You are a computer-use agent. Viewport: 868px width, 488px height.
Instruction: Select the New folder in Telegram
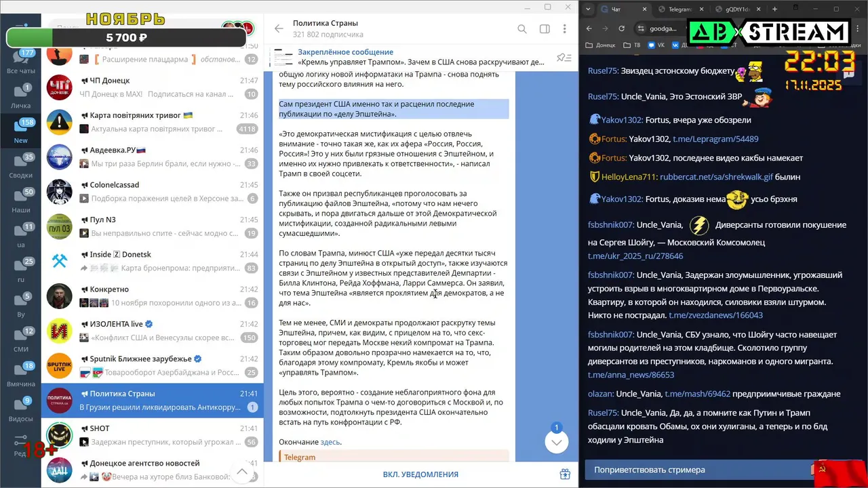click(x=21, y=131)
